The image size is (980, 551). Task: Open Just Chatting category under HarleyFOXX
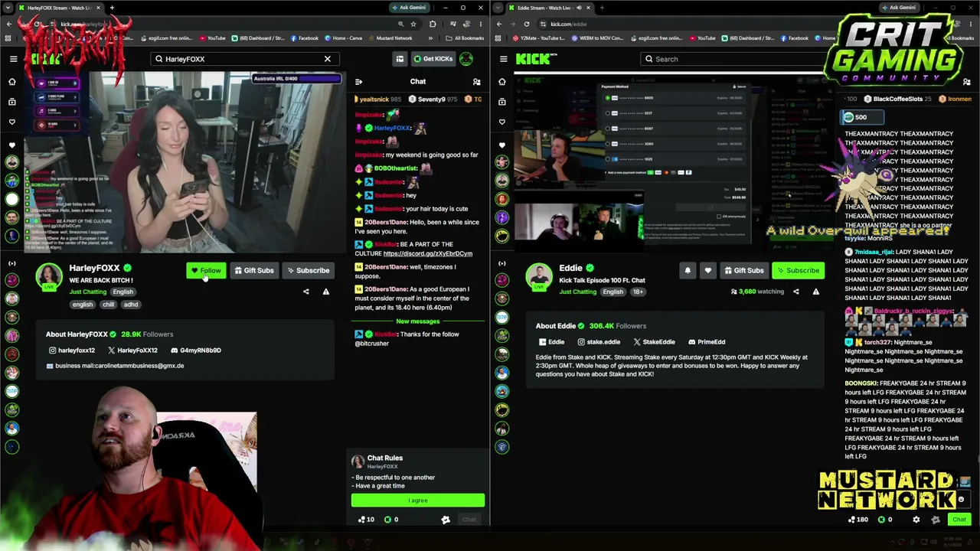[x=88, y=292]
